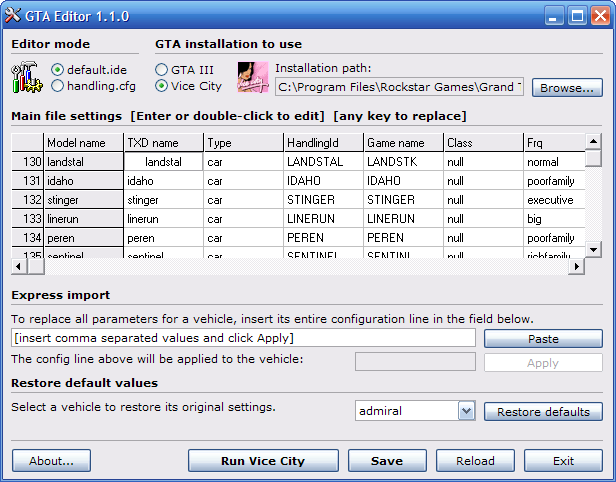Click the editor mode tools icon
Image resolution: width=616 pixels, height=482 pixels.
click(26, 77)
